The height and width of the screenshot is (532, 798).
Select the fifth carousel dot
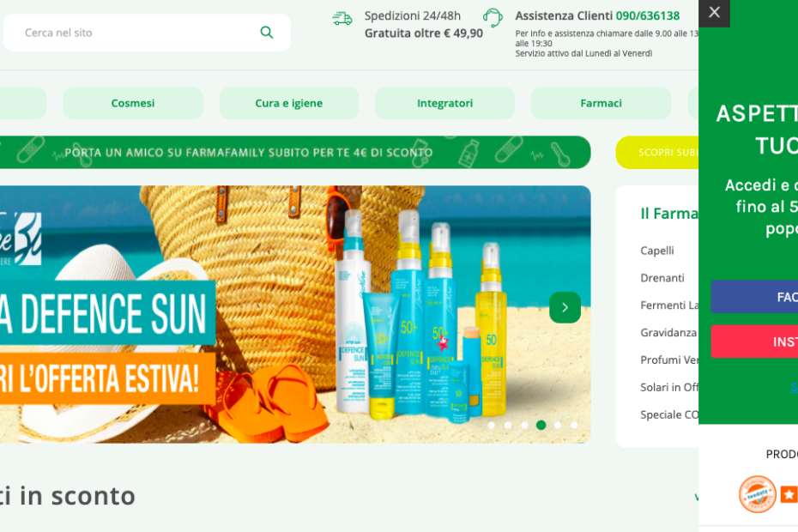pyautogui.click(x=558, y=425)
